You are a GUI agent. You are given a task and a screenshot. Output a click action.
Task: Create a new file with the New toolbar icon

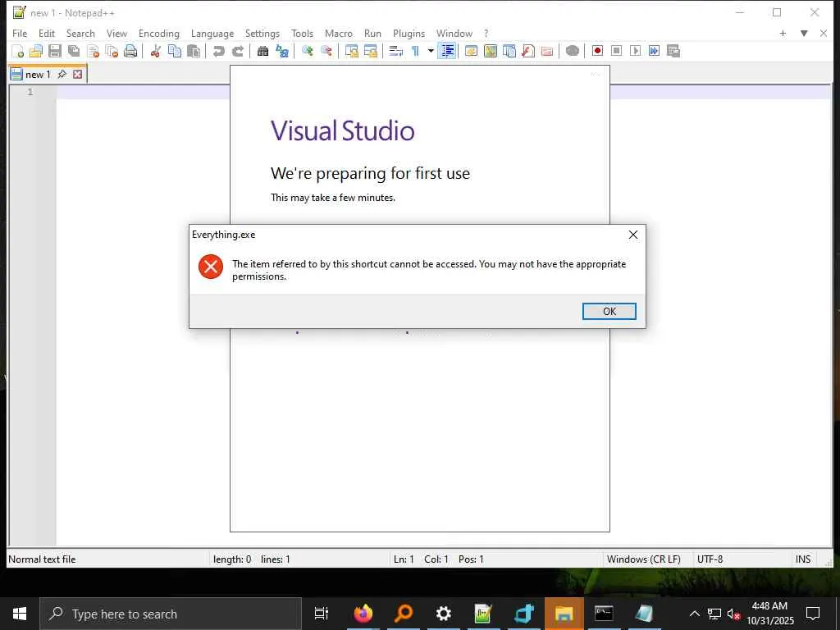click(x=18, y=51)
